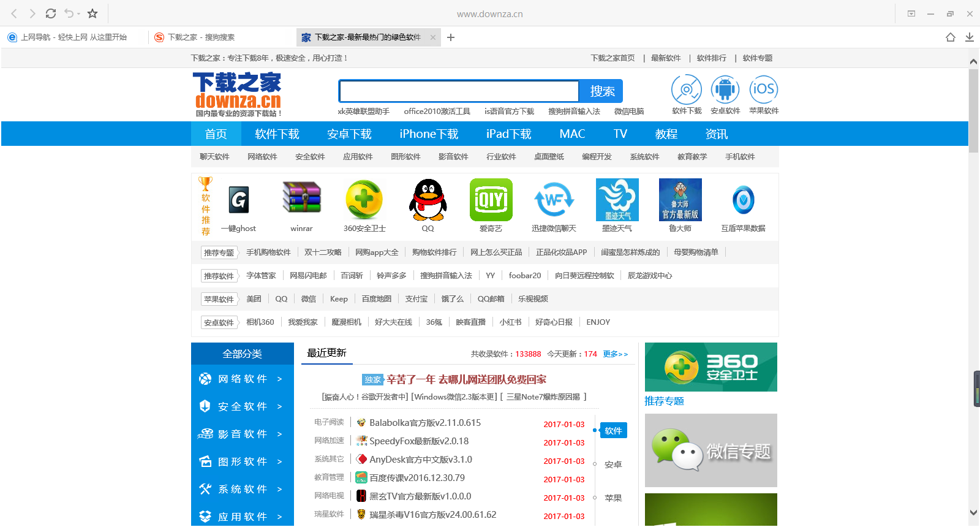Close the 下载之家-最新最热门的绿色软件 tab
Viewport: 980px width, 527px height.
(433, 37)
